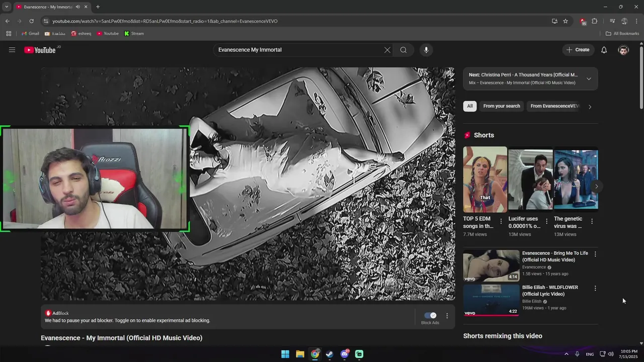Open options for Bring Me To Life

(x=595, y=254)
